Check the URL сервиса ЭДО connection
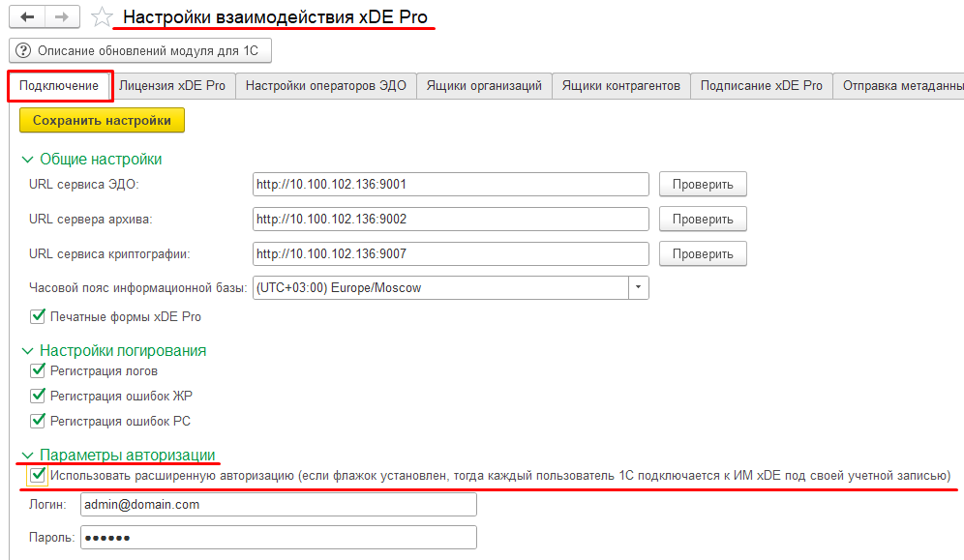Image resolution: width=964 pixels, height=560 pixels. [x=703, y=184]
